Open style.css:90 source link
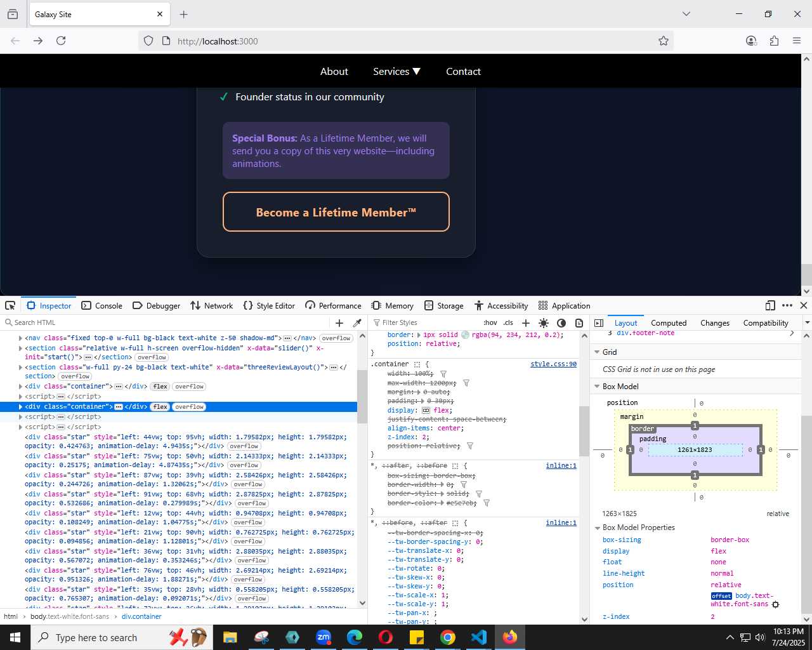The width and height of the screenshot is (812, 650). pyautogui.click(x=553, y=364)
